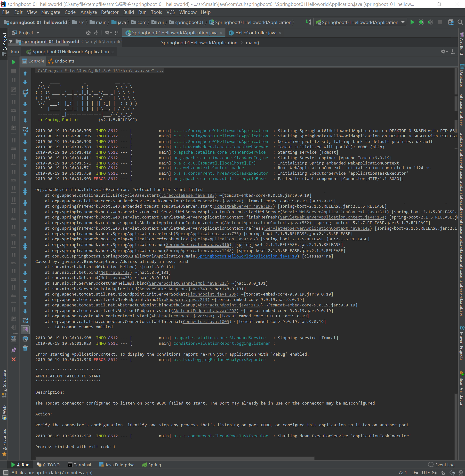Open the Project view selector dropdown
465x476 pixels.
25,33
